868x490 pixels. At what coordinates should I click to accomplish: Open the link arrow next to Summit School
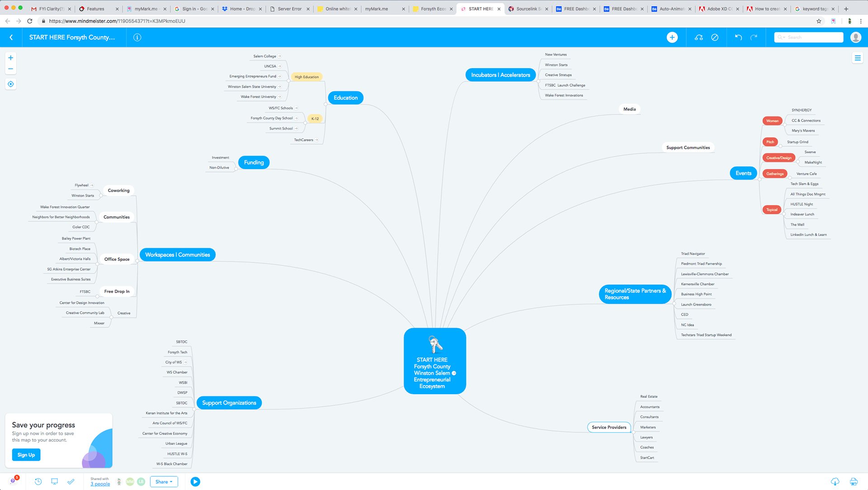point(296,128)
